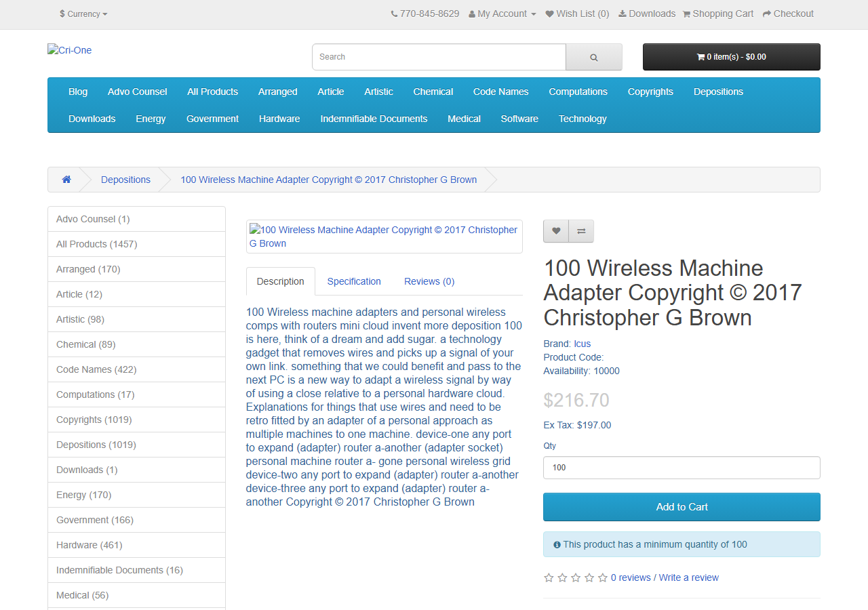Switch to the Specification tab

pyautogui.click(x=354, y=281)
